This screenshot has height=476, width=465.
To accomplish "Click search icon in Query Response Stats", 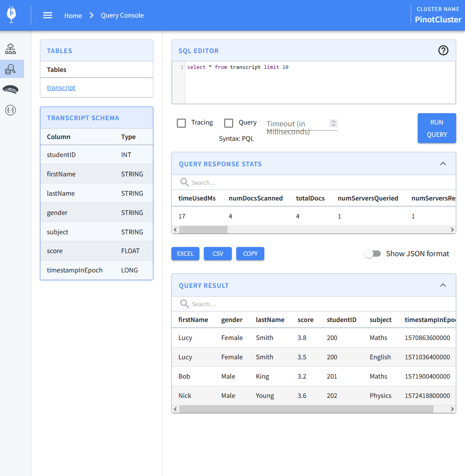I will (185, 182).
